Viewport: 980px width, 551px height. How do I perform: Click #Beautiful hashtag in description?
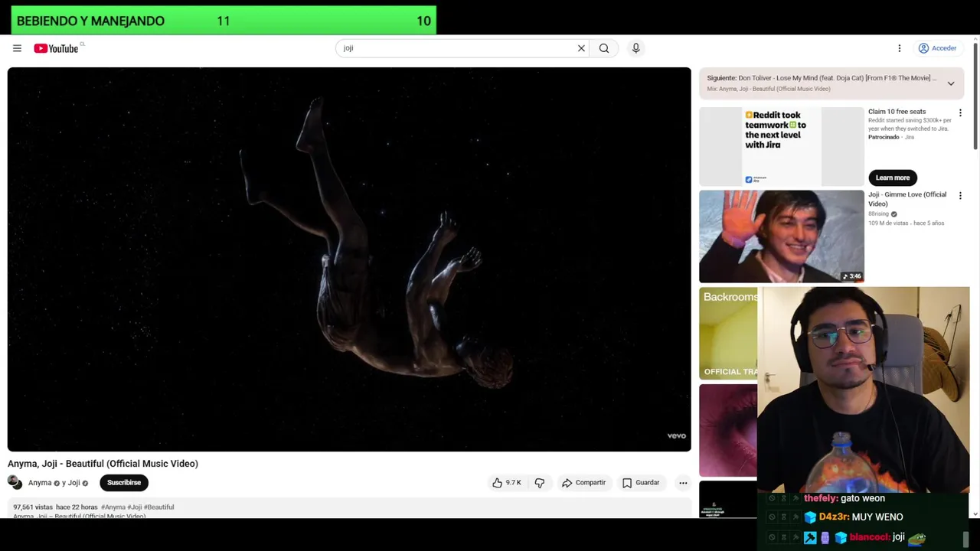tap(159, 507)
